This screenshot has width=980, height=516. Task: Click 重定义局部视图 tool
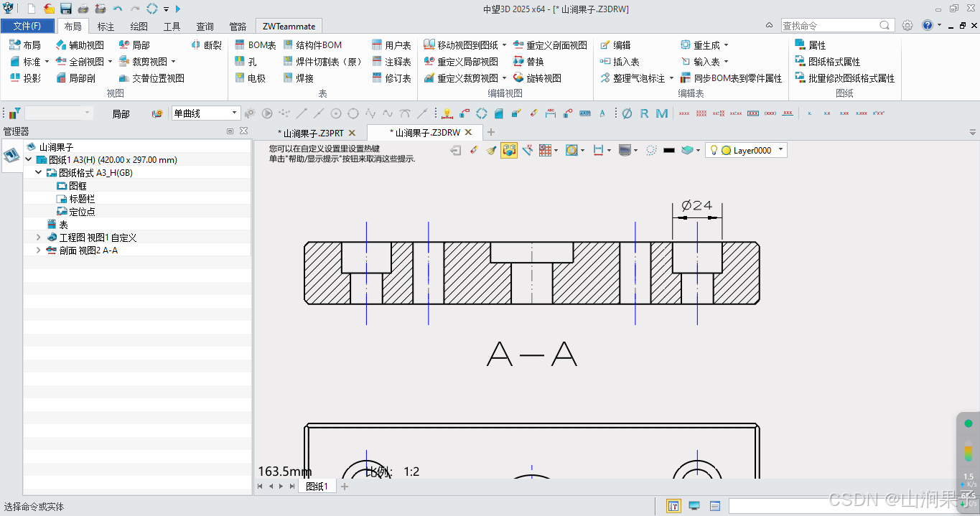[461, 62]
